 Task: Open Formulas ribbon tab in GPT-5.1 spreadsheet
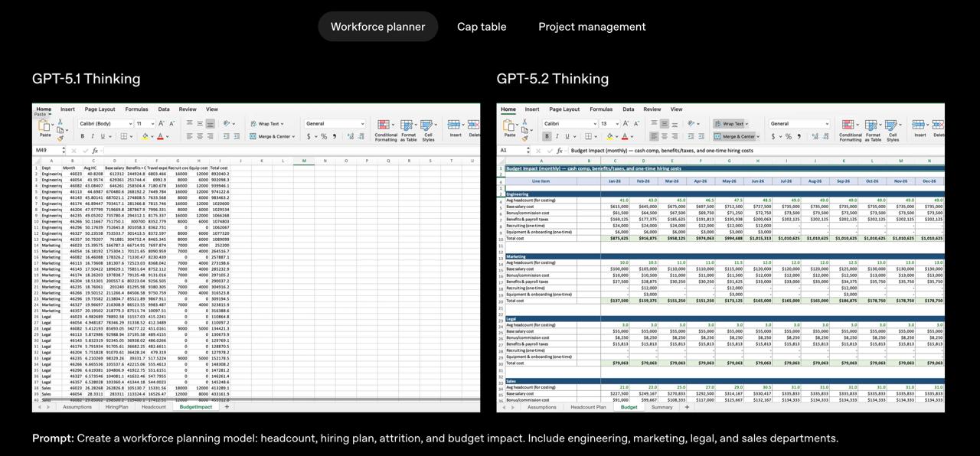tap(136, 109)
